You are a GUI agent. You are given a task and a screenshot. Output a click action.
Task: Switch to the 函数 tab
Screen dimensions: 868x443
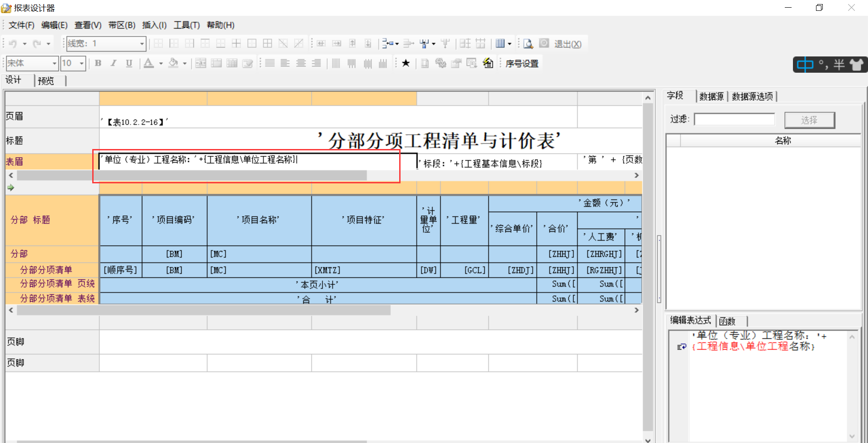coord(727,321)
